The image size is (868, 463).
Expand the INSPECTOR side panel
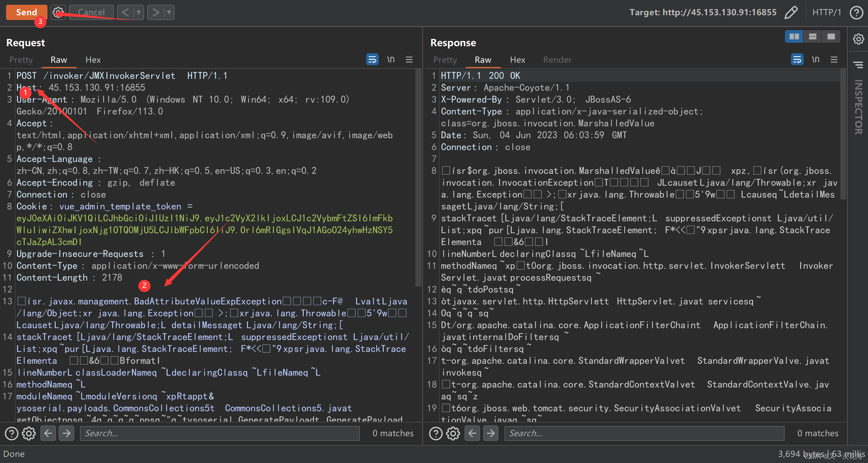tap(859, 107)
